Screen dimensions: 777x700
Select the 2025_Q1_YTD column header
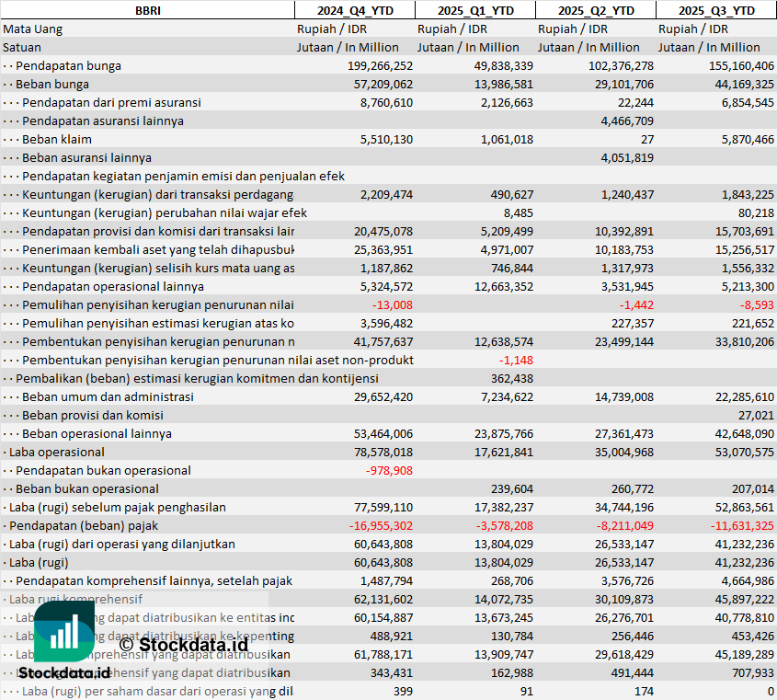coord(474,10)
